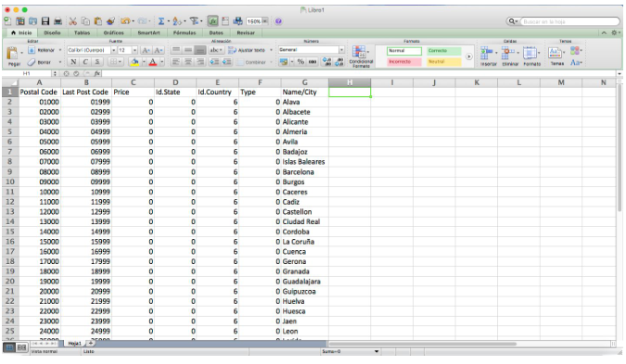Open the Pegar paste button in ribbon
Screen dimensions: 626x364
[x=13, y=56]
